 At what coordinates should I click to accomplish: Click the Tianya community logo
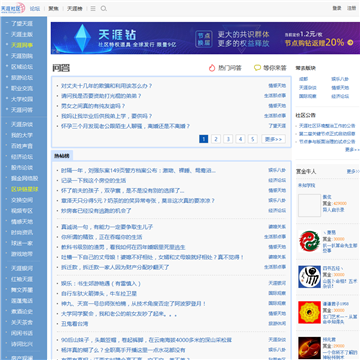tap(13, 8)
